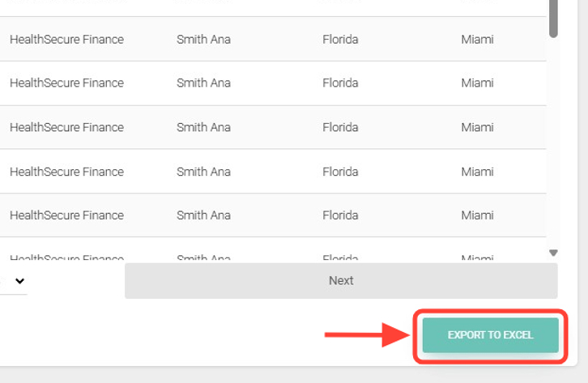588x383 pixels.
Task: Click Miami in the third fully visible row
Action: click(477, 127)
